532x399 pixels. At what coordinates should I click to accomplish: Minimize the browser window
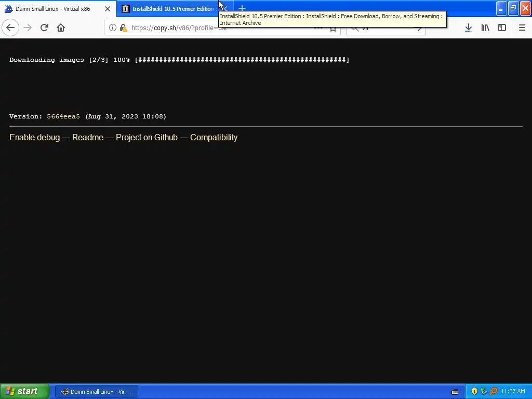501,8
